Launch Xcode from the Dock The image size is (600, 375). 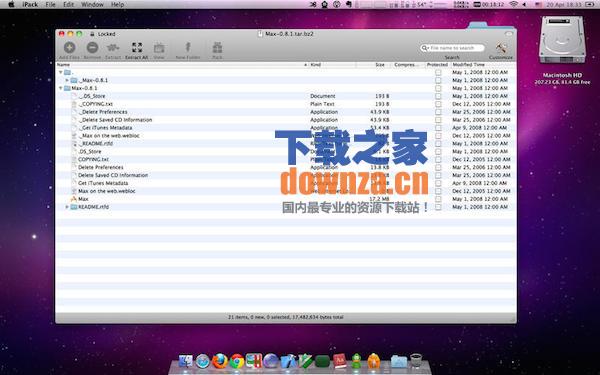tap(288, 361)
